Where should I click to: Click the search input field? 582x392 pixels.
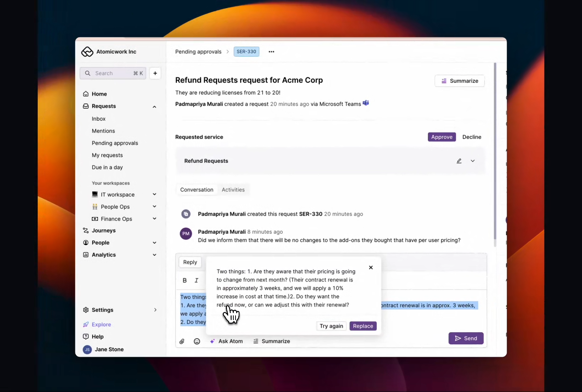point(107,73)
